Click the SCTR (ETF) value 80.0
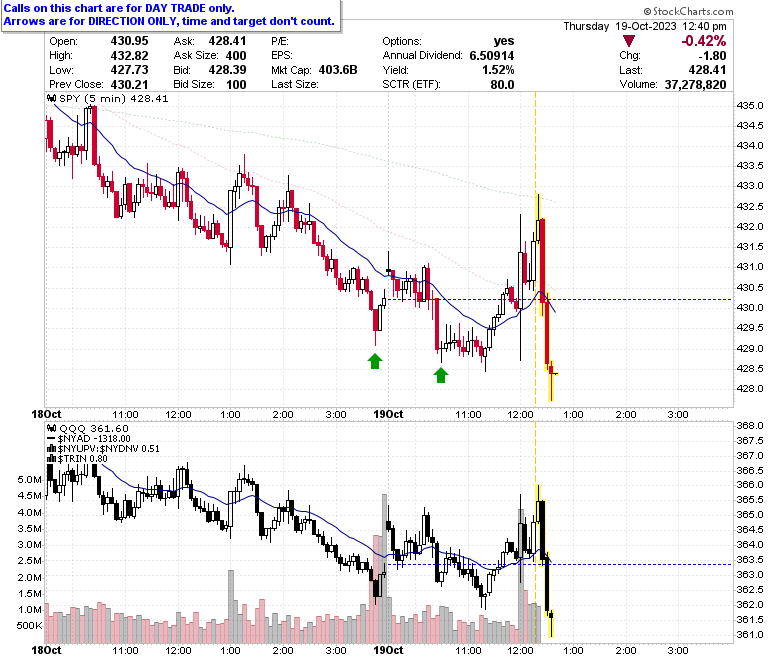 tap(502, 84)
